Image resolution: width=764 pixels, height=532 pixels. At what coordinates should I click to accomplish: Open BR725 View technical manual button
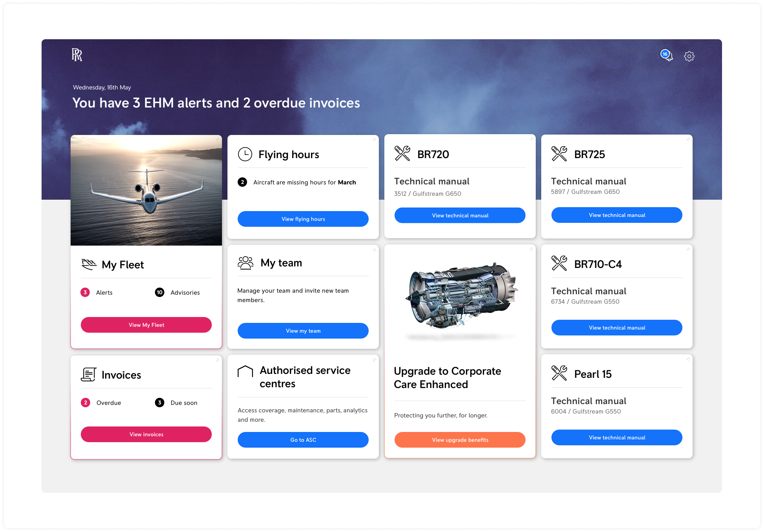[x=617, y=215]
